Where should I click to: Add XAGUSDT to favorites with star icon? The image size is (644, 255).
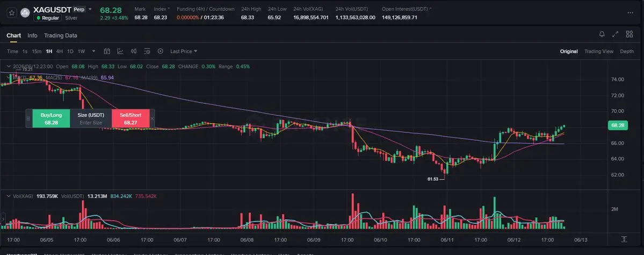[x=11, y=13]
